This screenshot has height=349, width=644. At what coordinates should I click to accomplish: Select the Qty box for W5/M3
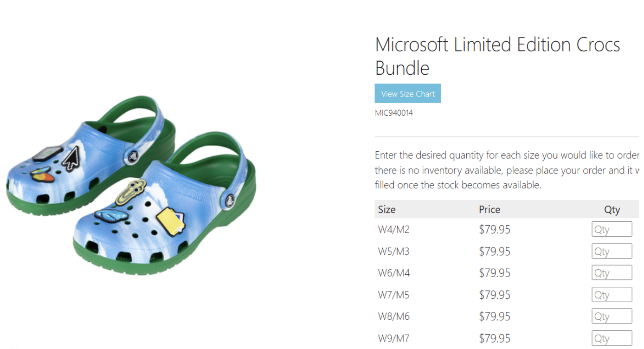click(x=611, y=251)
